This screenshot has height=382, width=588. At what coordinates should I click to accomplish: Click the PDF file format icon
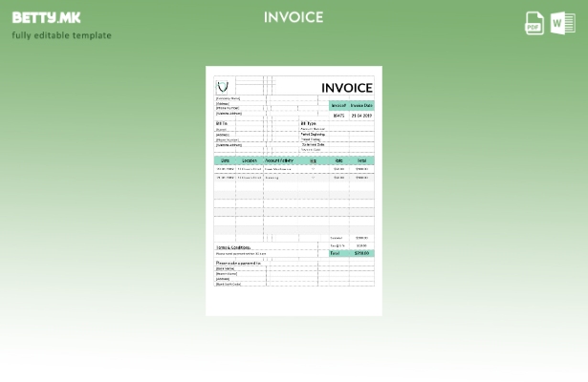[534, 23]
